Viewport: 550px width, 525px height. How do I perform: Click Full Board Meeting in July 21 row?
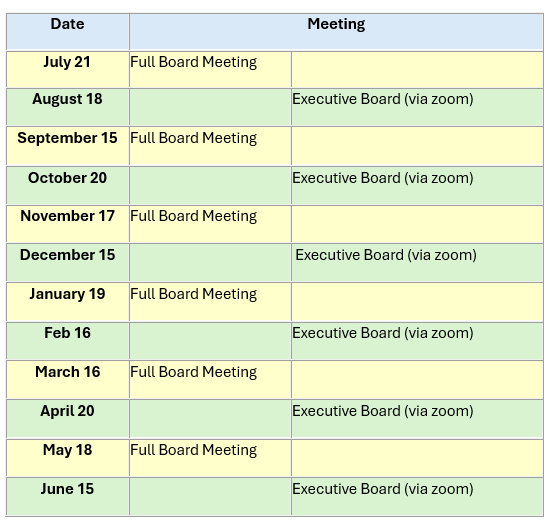pyautogui.click(x=194, y=62)
